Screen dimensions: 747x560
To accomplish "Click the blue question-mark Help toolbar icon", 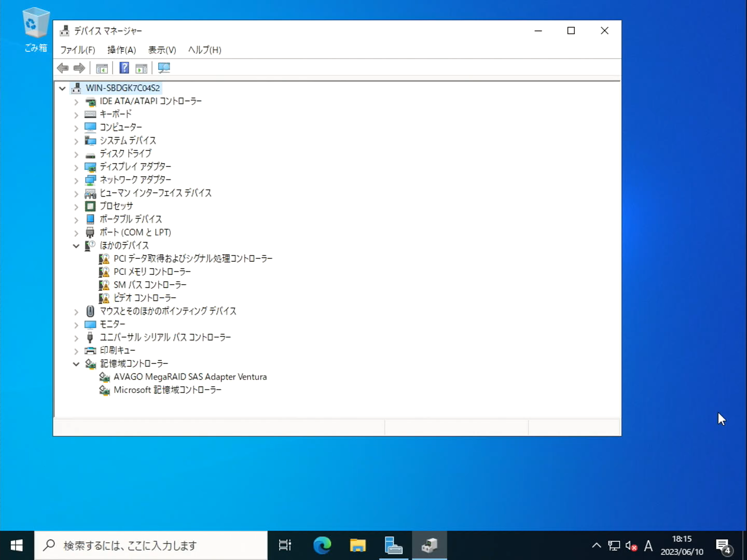I will click(x=125, y=68).
